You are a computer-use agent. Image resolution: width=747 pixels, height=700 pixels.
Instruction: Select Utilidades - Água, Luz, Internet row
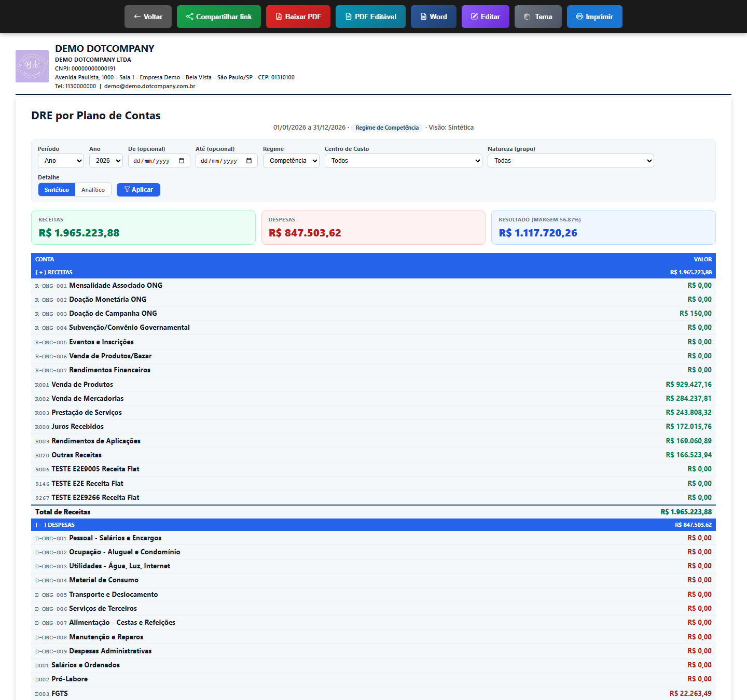pos(374,566)
